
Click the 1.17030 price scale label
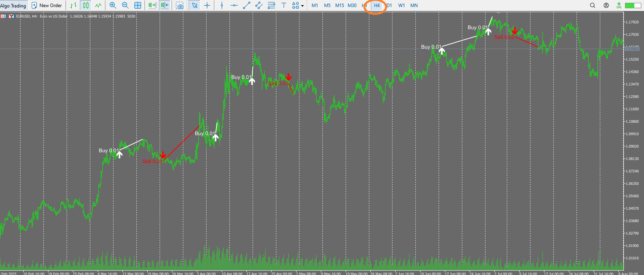tap(632, 35)
